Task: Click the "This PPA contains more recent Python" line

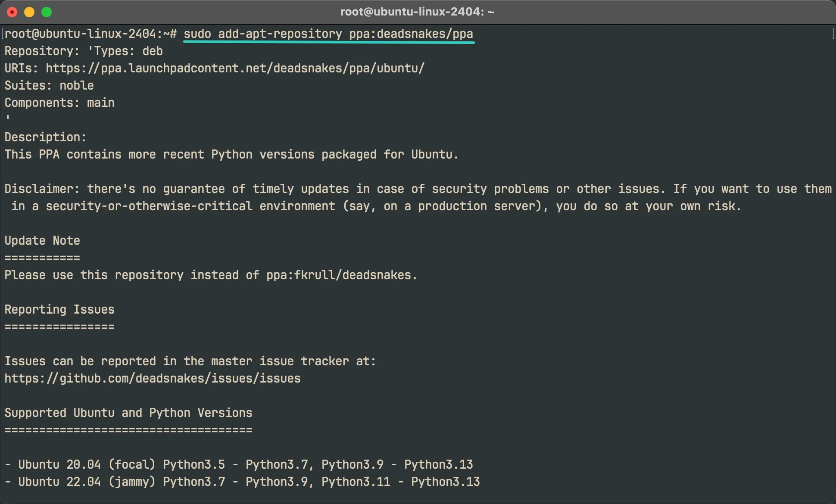Action: coord(231,155)
